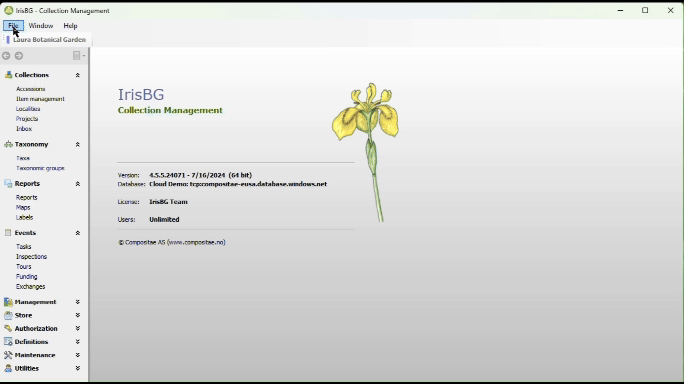Click the Collections section icon
Screen dimensions: 684x384
point(8,75)
